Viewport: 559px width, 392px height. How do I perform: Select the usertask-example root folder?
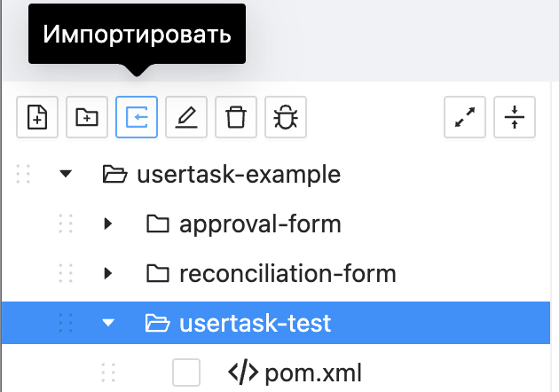tap(239, 174)
